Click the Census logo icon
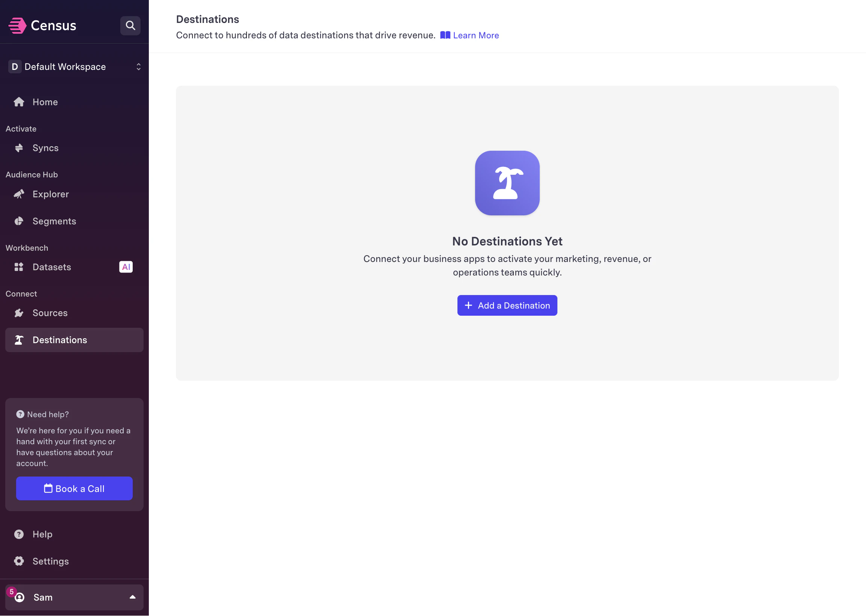Viewport: 866px width, 616px height. 17,26
